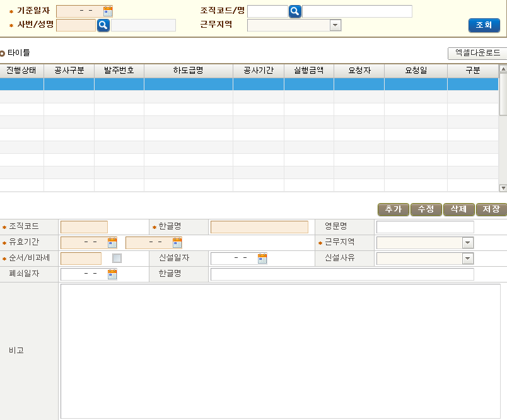Focus the 조직코드 detail input field
This screenshot has width=507, height=420.
click(x=84, y=227)
